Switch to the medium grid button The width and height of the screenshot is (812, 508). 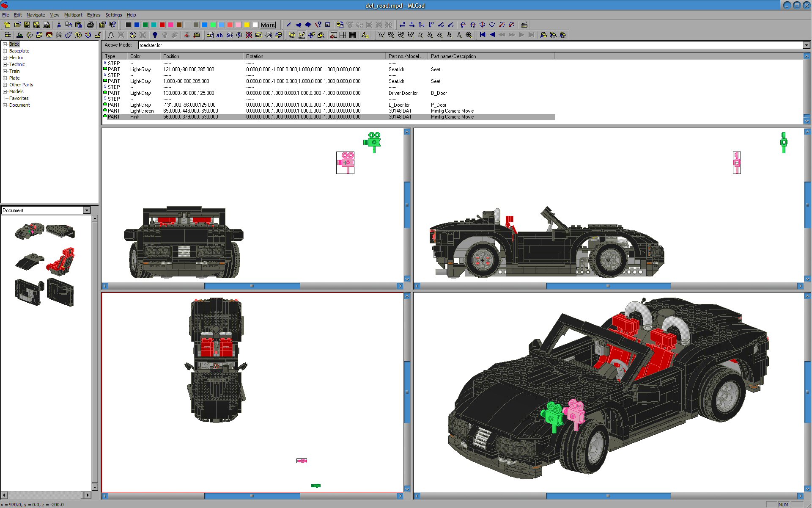coord(343,35)
